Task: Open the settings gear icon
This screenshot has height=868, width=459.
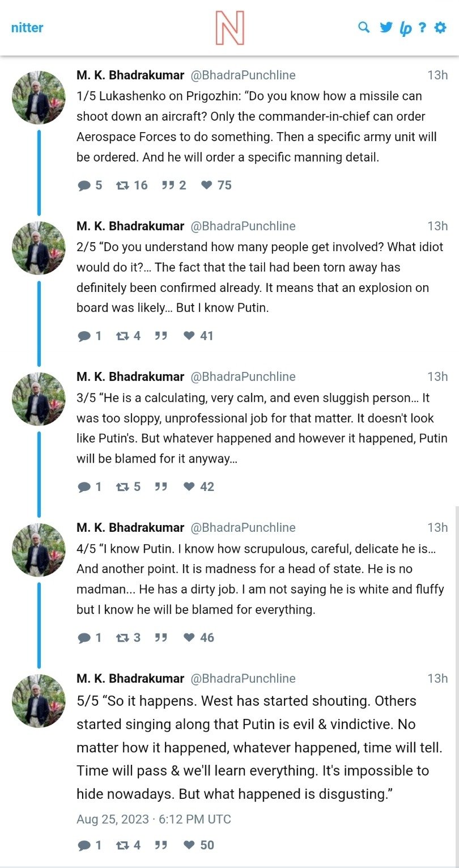Action: [440, 27]
